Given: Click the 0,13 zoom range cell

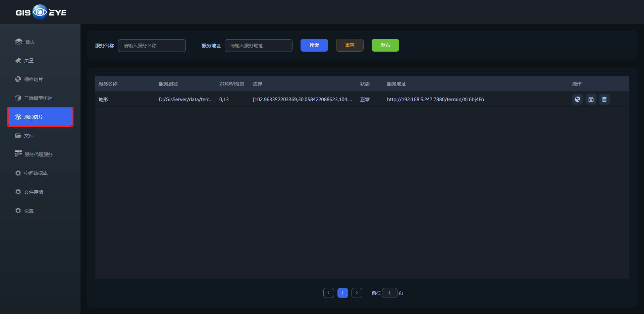Looking at the screenshot, I should [x=224, y=100].
